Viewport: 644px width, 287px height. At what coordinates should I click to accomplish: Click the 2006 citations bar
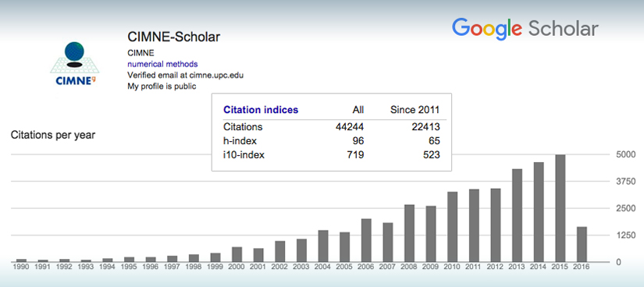[x=366, y=241]
